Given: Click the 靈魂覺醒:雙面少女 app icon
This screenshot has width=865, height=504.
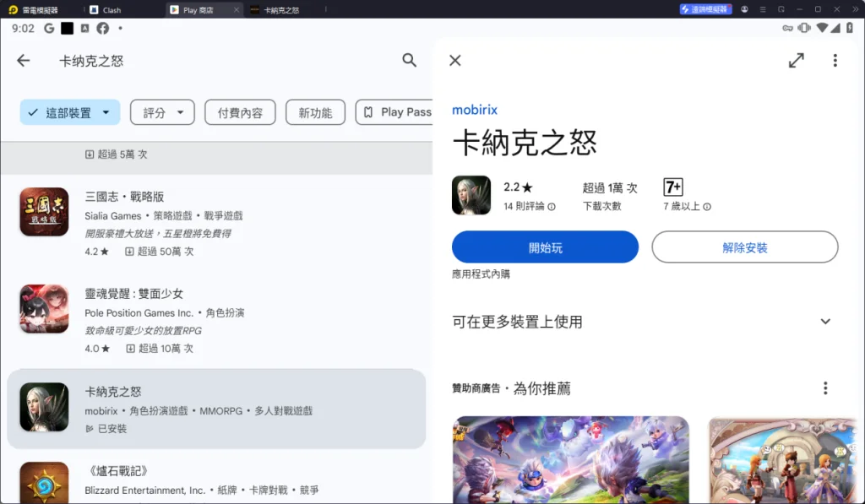Looking at the screenshot, I should pyautogui.click(x=44, y=309).
